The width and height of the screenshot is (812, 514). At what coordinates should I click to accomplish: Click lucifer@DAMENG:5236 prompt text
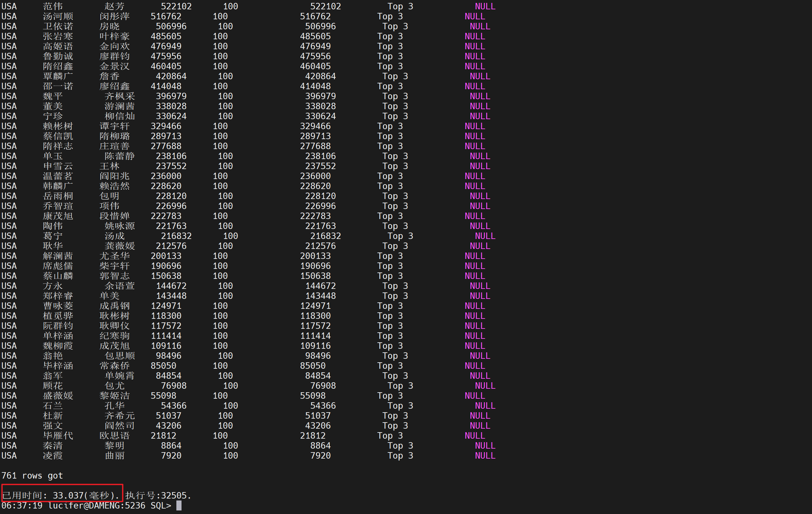click(x=97, y=506)
